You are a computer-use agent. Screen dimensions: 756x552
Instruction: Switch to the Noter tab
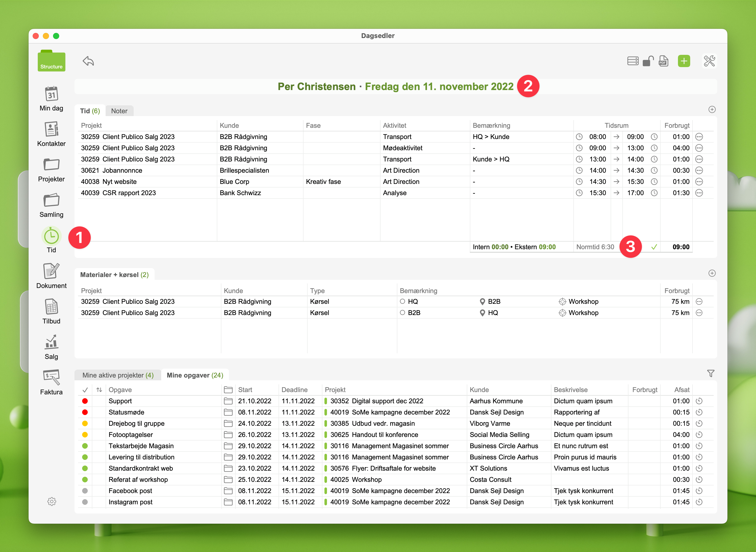[119, 111]
